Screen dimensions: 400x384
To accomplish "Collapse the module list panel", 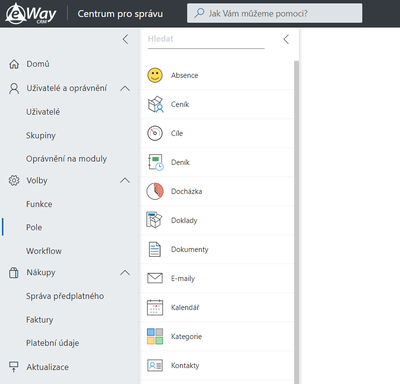I will tap(286, 39).
